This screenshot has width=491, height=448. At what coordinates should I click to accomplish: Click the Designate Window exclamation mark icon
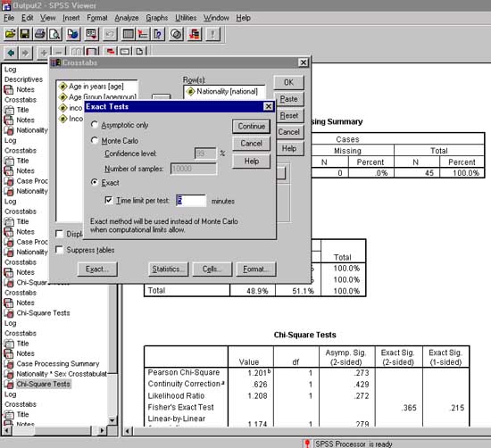[213, 34]
